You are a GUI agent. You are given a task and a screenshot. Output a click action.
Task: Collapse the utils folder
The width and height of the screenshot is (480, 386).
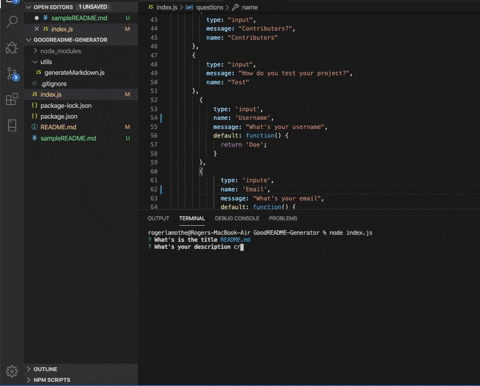click(x=35, y=62)
